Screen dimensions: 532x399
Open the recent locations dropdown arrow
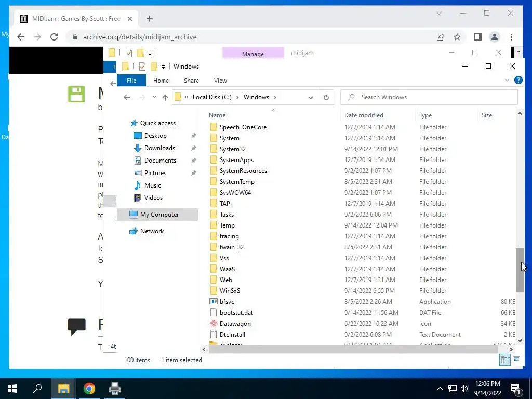(x=154, y=97)
